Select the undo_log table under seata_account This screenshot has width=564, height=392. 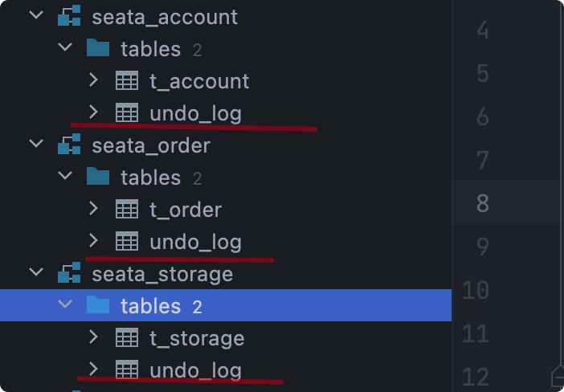click(x=195, y=113)
